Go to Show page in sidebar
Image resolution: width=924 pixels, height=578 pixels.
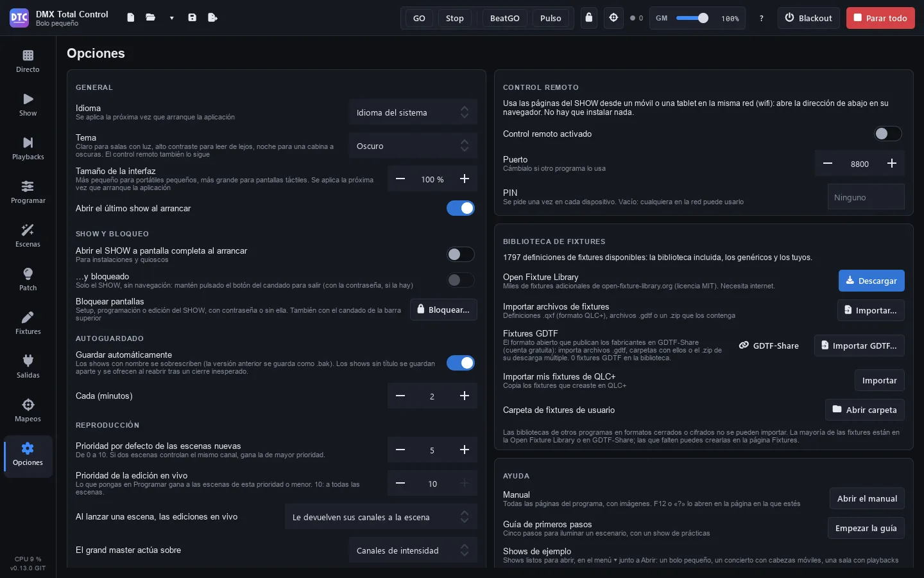[x=28, y=105]
